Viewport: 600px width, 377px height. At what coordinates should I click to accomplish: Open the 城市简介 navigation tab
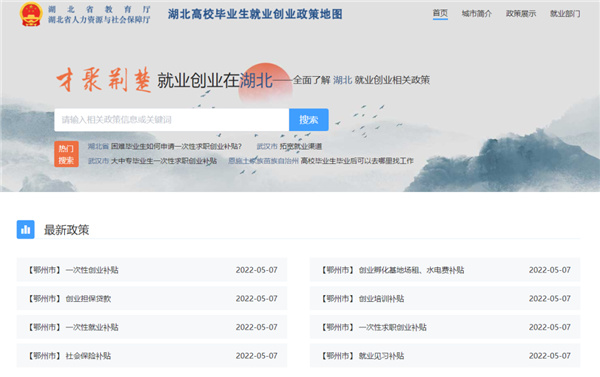pyautogui.click(x=476, y=13)
